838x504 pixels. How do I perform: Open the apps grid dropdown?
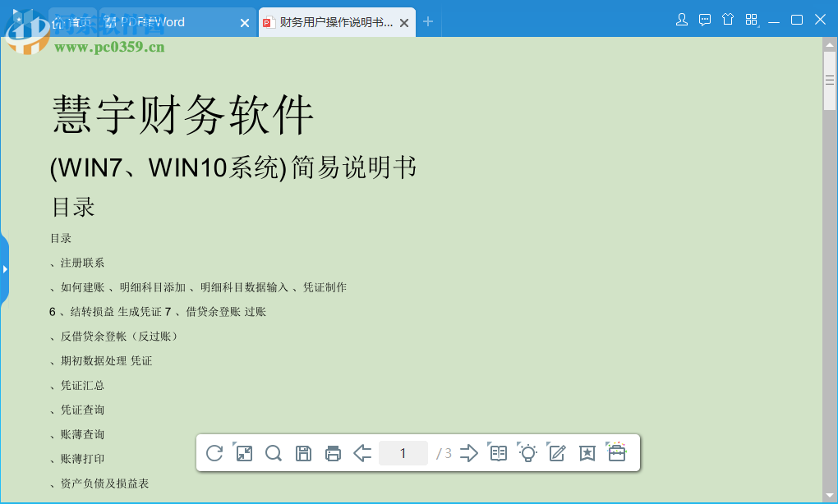750,19
